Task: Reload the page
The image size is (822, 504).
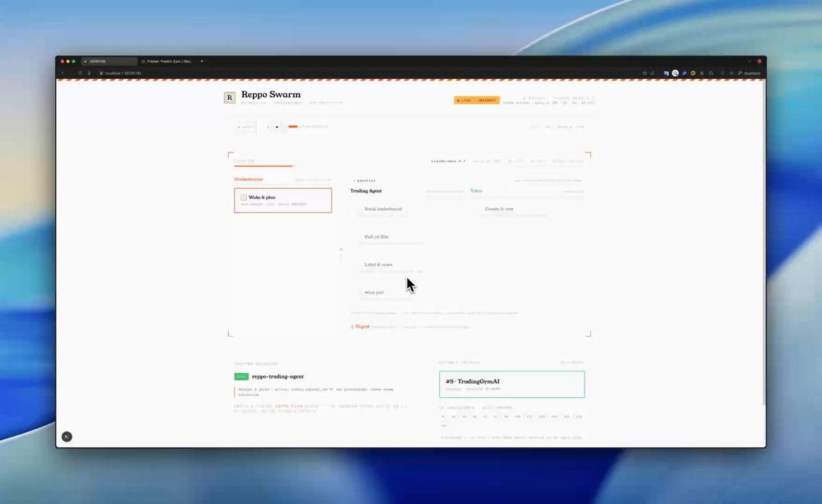Action: pyautogui.click(x=80, y=73)
